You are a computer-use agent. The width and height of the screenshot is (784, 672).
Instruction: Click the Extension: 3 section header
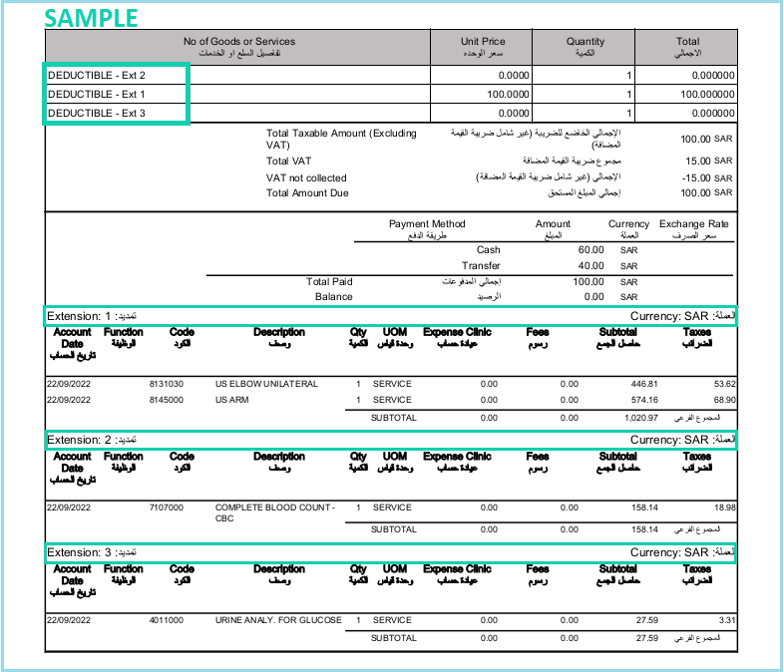390,552
